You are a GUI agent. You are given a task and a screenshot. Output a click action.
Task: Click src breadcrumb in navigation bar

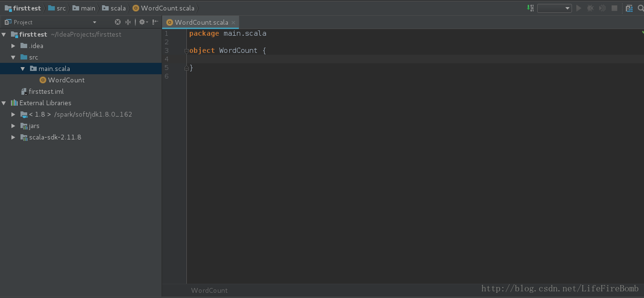pos(57,8)
